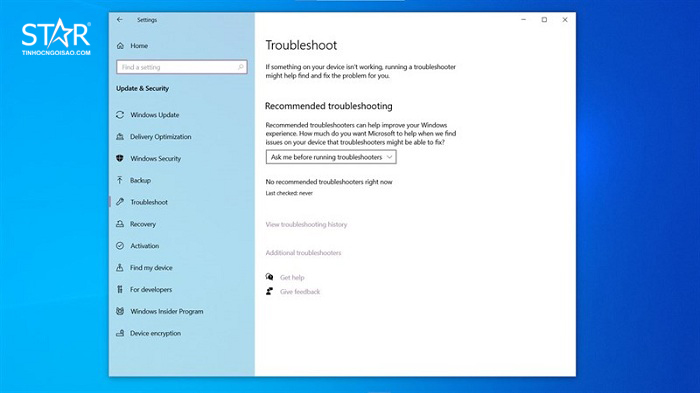Click the Recommended troubleshooting heading

(329, 106)
